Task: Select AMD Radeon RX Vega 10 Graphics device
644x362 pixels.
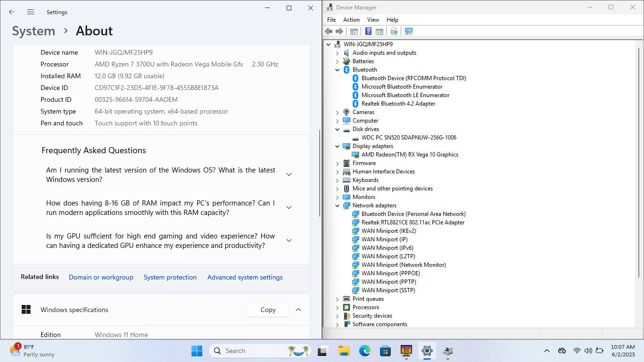Action: coord(409,155)
